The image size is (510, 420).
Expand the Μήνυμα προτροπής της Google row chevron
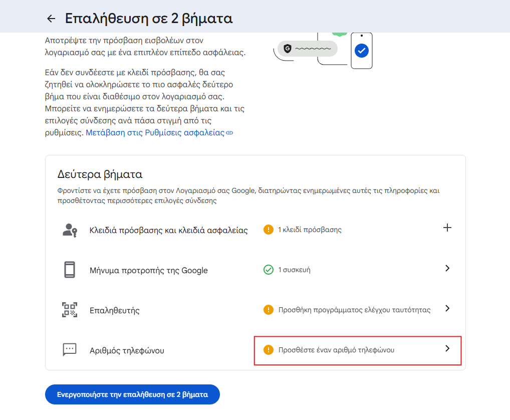point(447,268)
